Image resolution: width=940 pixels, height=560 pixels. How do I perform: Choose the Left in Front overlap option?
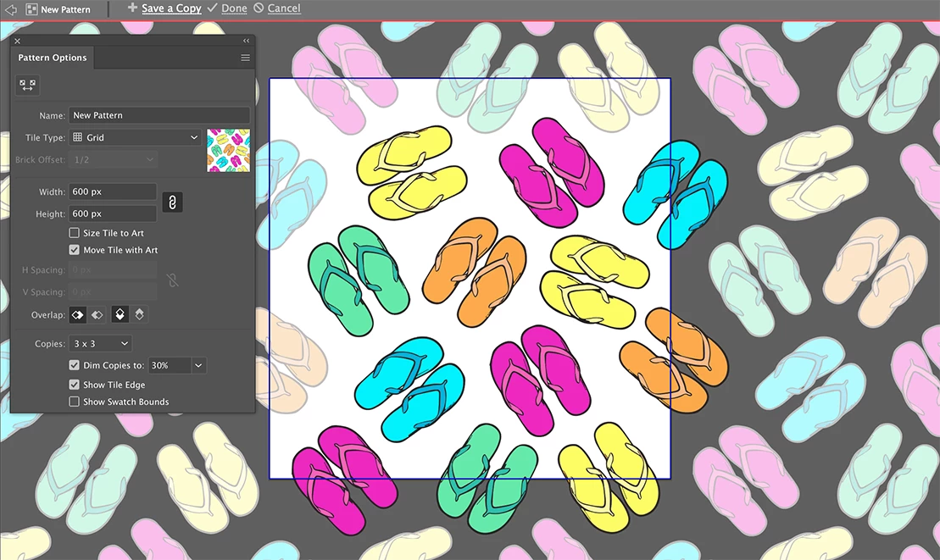77,314
